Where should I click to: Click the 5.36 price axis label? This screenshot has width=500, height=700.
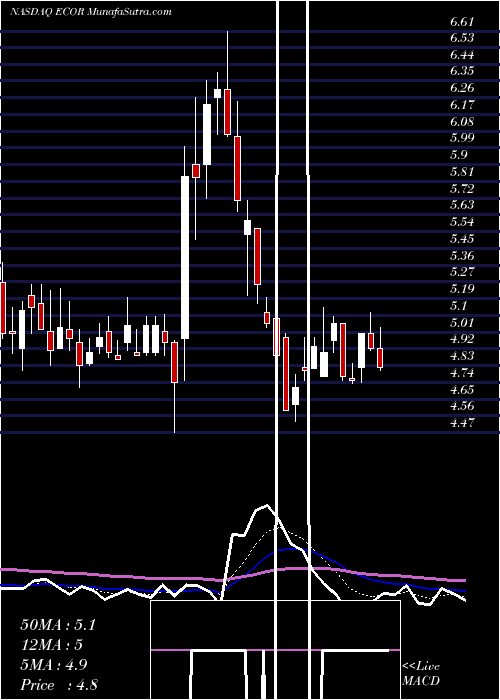pos(462,256)
